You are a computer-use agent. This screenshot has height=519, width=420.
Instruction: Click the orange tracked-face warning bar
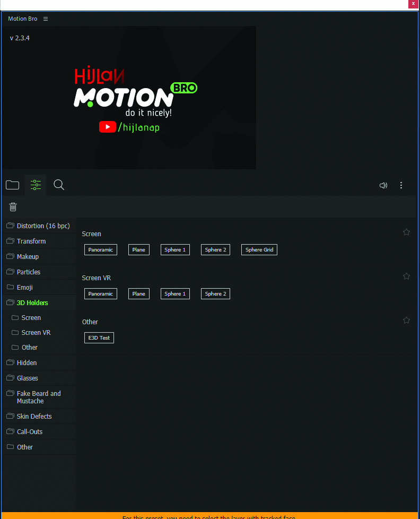coord(210,516)
